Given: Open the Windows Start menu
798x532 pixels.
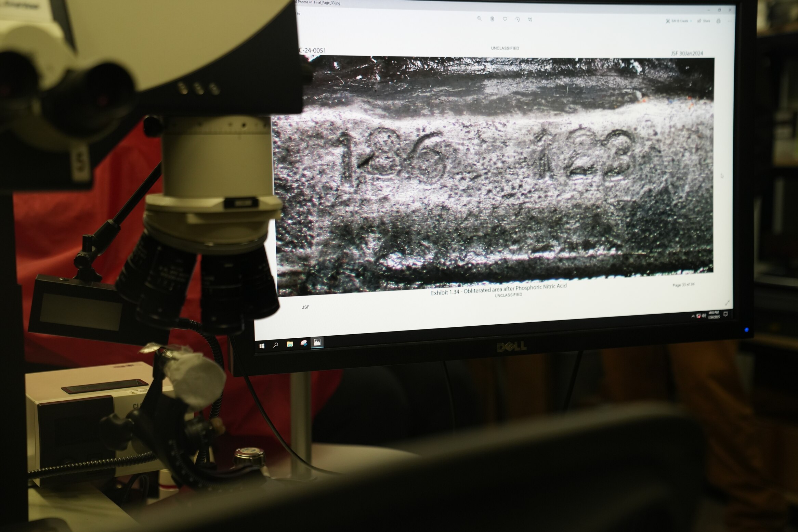Looking at the screenshot, I should pyautogui.click(x=262, y=346).
